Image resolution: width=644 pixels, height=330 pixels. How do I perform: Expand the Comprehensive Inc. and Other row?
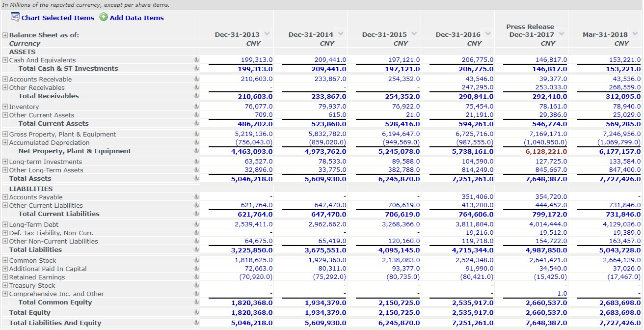pos(5,294)
